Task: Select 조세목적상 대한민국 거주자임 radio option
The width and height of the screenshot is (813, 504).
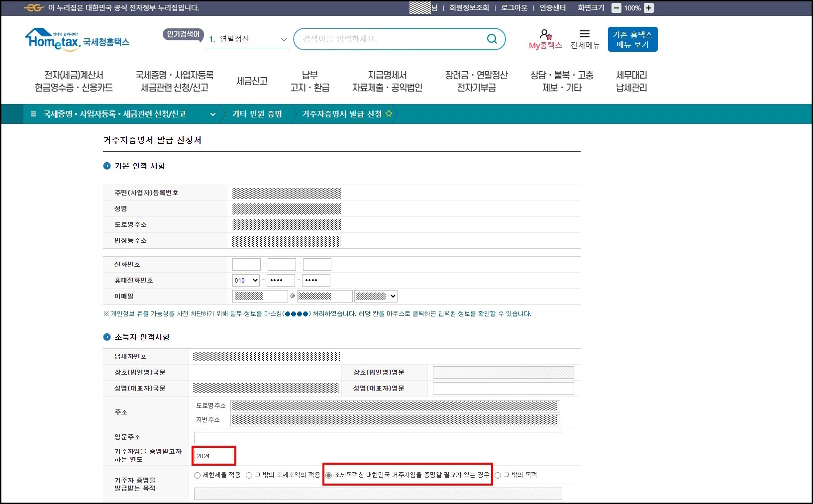Action: point(328,475)
